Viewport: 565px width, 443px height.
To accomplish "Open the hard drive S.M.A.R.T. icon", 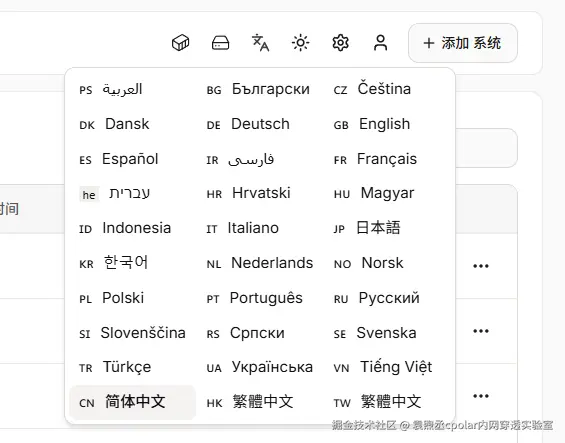I will 221,43.
